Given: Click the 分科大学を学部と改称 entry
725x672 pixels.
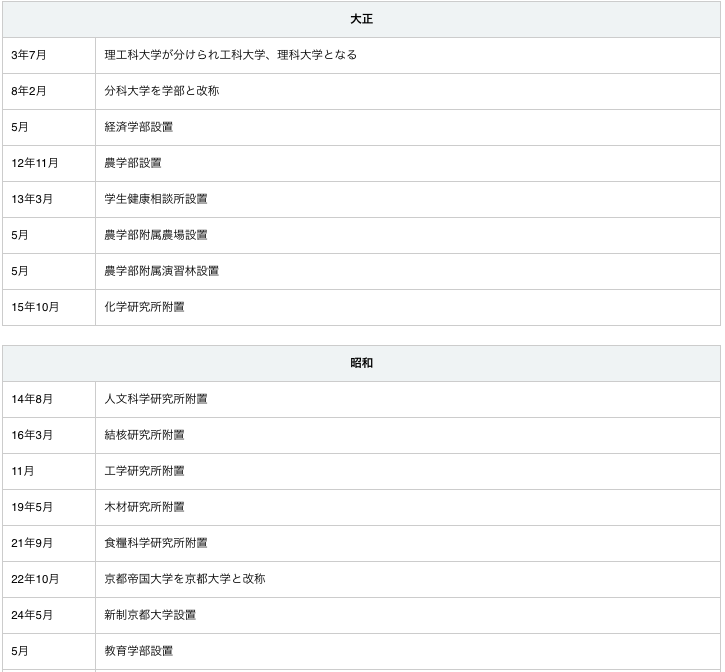Looking at the screenshot, I should coord(408,91).
